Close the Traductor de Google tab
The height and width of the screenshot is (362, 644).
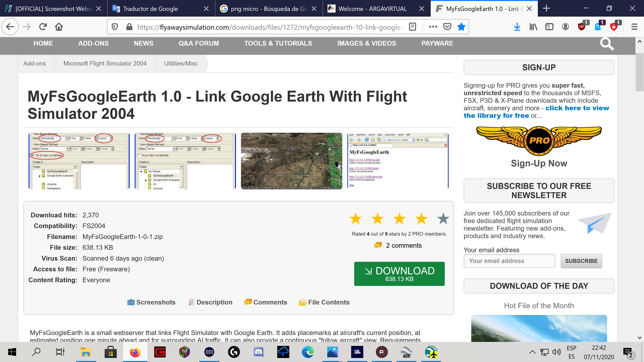[206, 9]
